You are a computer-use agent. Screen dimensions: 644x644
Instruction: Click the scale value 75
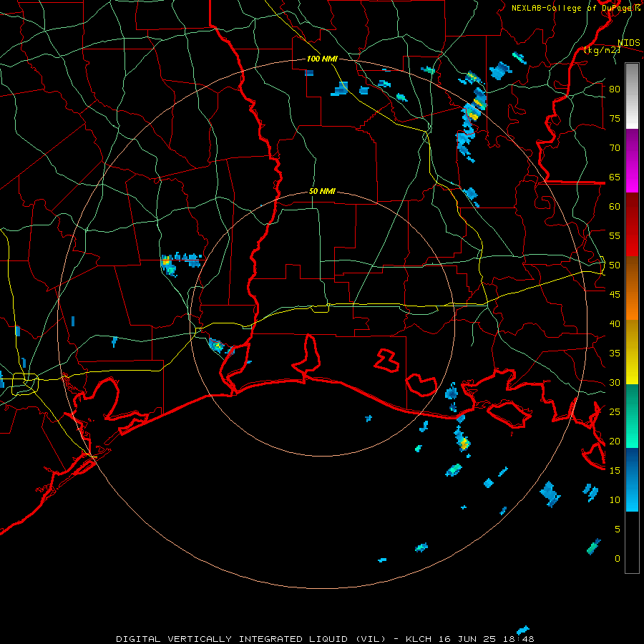(615, 119)
